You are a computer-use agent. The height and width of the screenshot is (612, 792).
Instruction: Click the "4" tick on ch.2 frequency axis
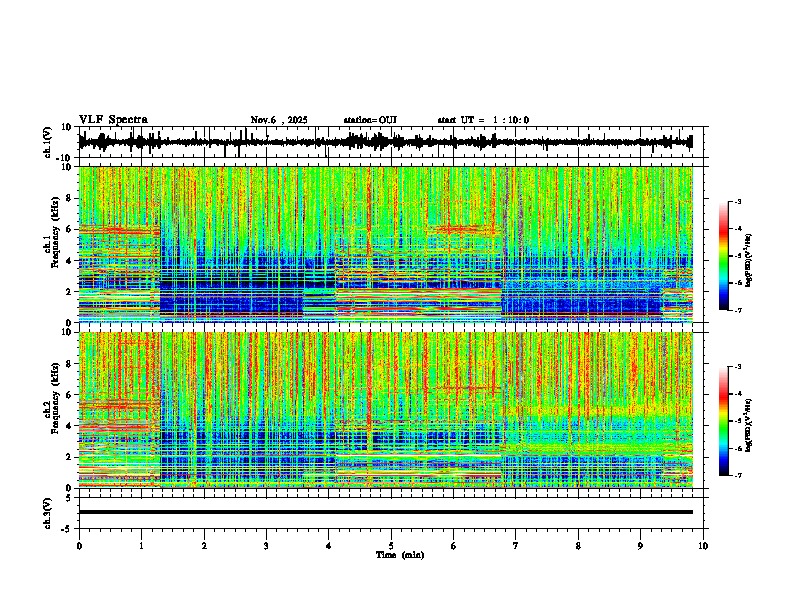click(70, 426)
